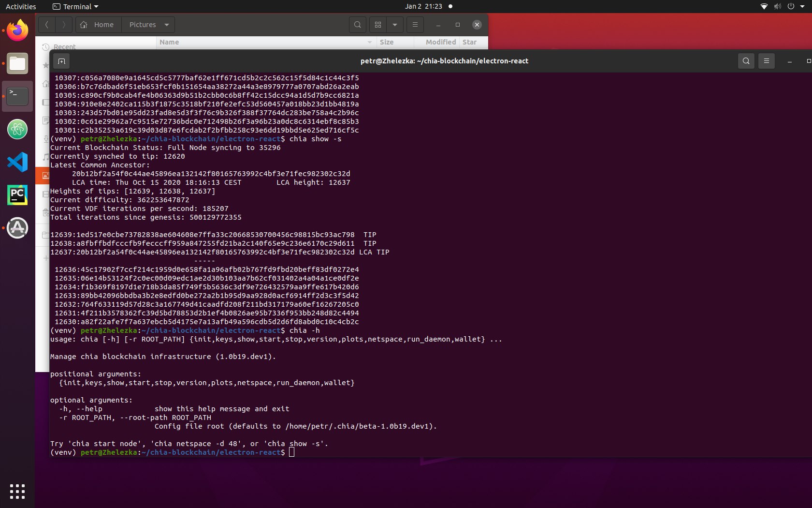Viewport: 812px width, 508px height.
Task: Open Files window hamburger menu
Action: tap(415, 25)
